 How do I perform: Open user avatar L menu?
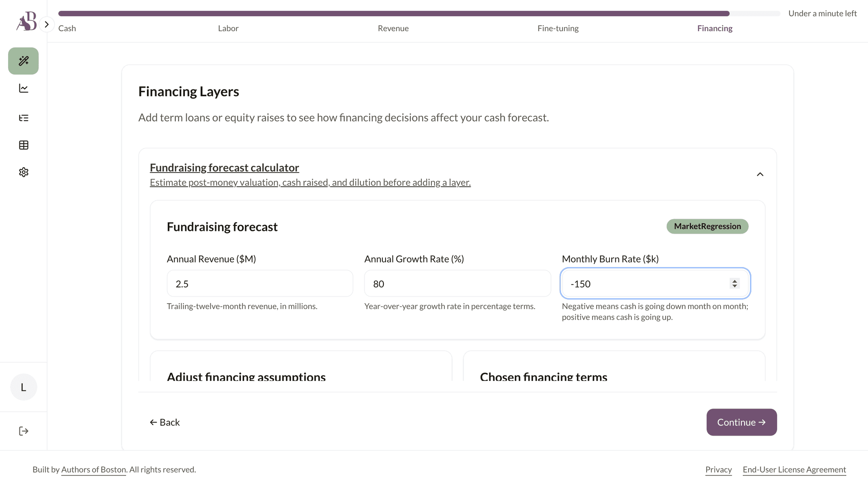(x=24, y=387)
